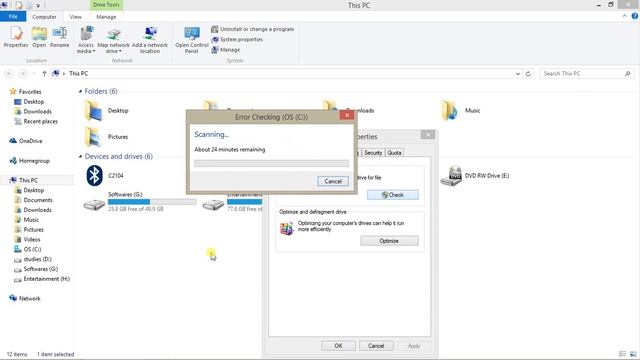This screenshot has width=640, height=360.
Task: Switch to details view icon in status bar
Action: click(x=622, y=354)
